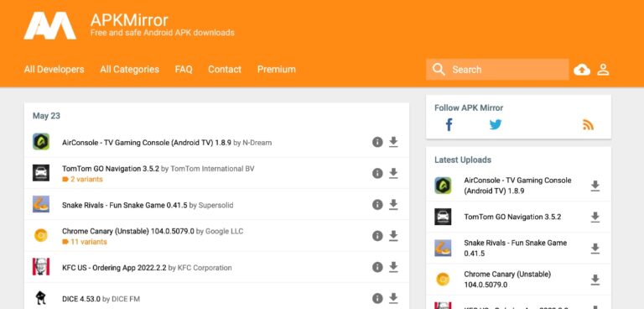This screenshot has height=309, width=644.
Task: Follow APK Mirror on Twitter
Action: tap(496, 124)
